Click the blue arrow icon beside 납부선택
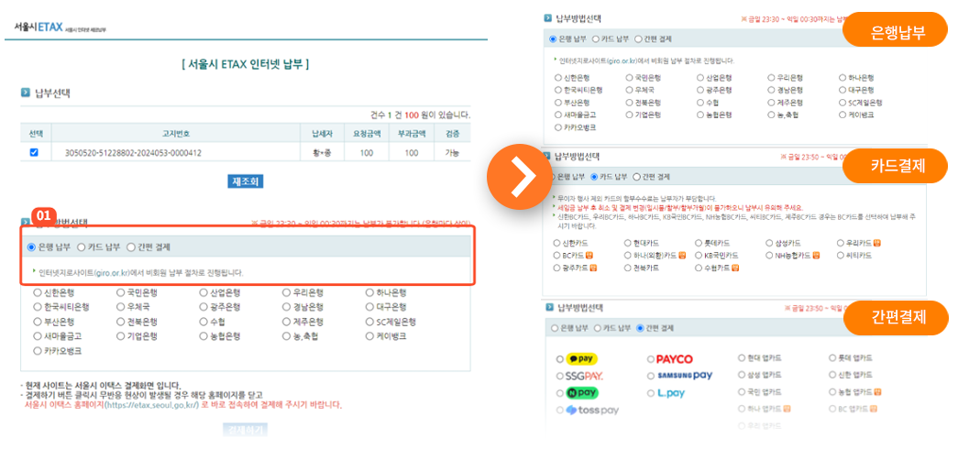980x471 pixels. coord(26,93)
